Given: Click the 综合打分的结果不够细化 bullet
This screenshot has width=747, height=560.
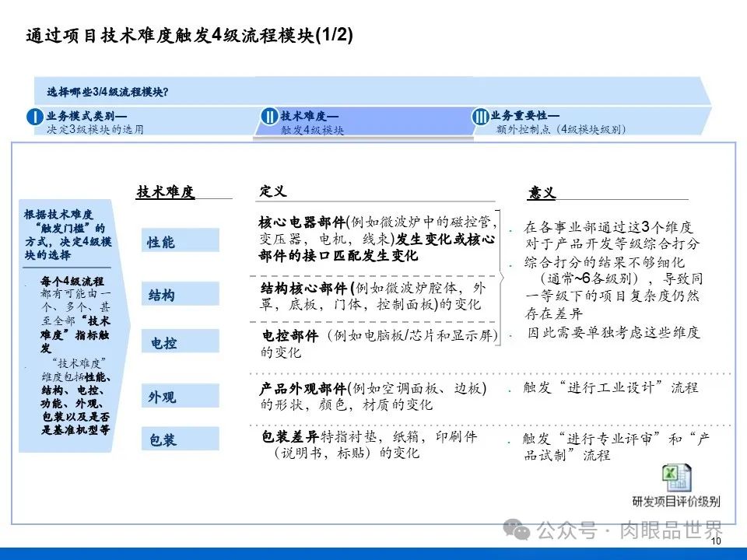Looking at the screenshot, I should click(x=614, y=288).
